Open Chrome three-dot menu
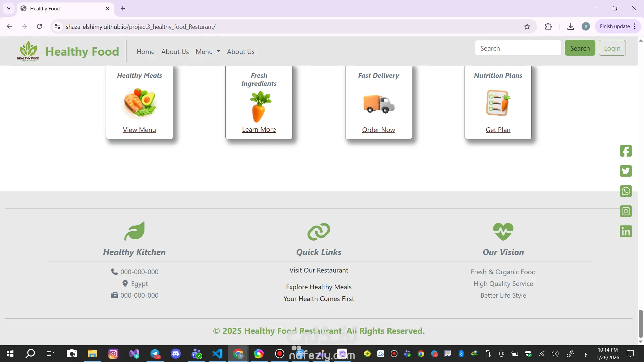Viewport: 644px width, 362px height. pos(635,26)
